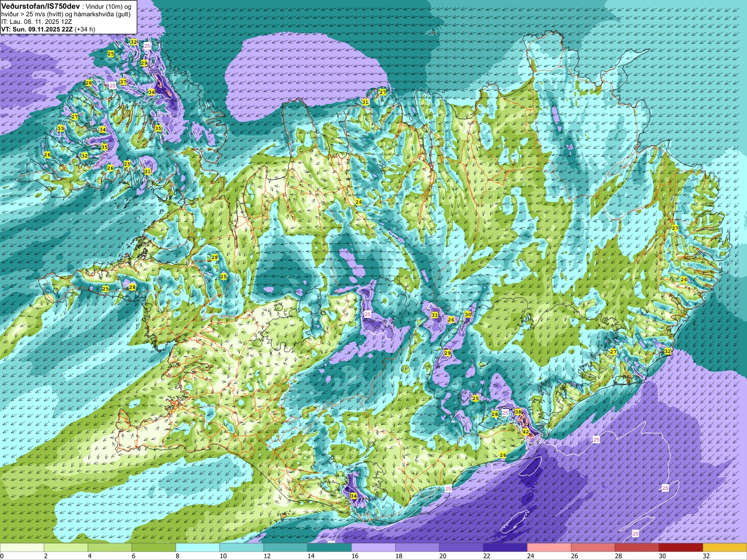This screenshot has height=560, width=747.
Task: Click the yellow 38 maximum gust label
Action: [x=518, y=412]
